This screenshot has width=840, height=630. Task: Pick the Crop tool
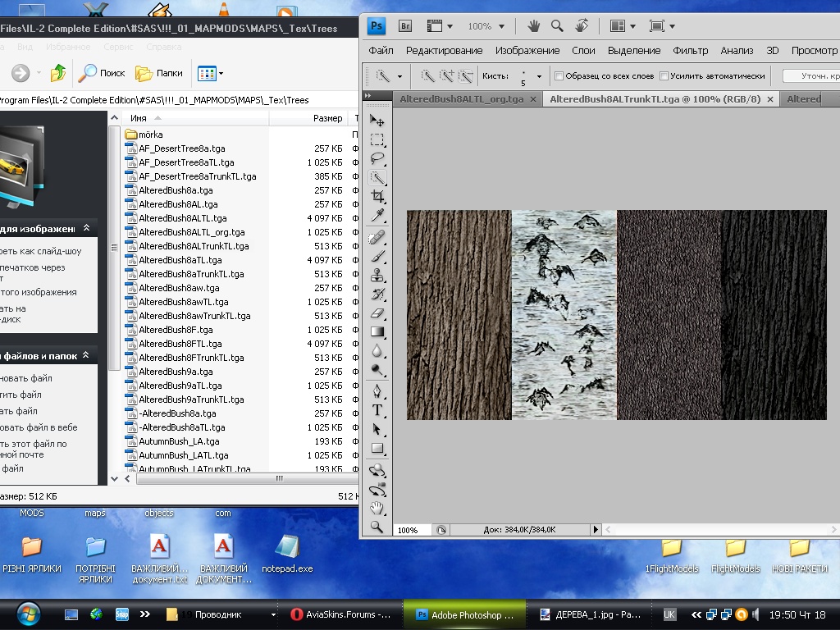click(377, 197)
